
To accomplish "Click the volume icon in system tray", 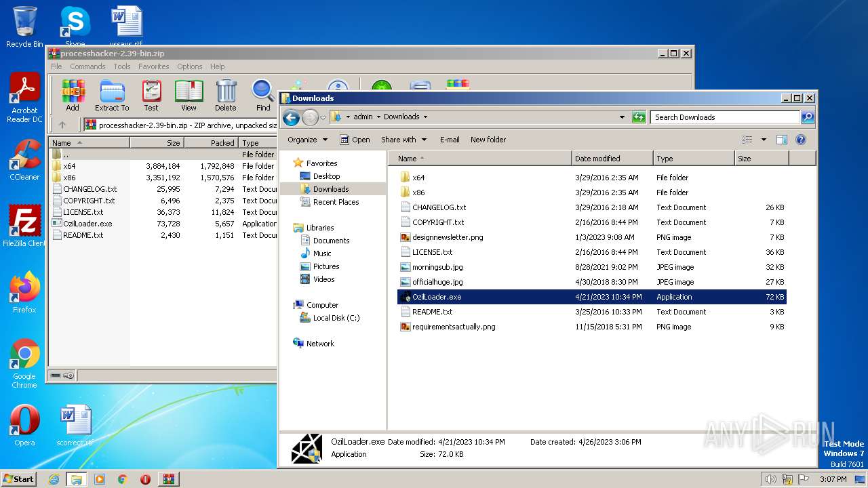I will click(x=770, y=479).
